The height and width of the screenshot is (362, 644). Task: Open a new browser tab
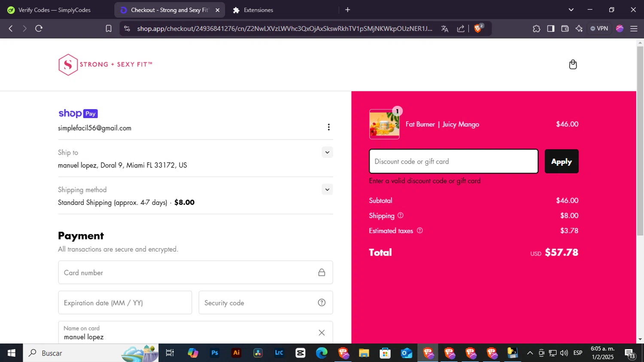tap(348, 10)
